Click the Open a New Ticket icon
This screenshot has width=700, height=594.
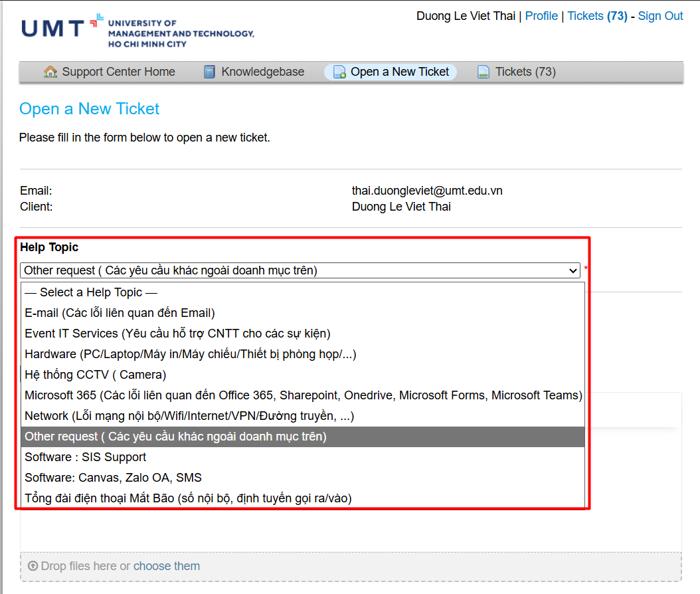pos(339,72)
